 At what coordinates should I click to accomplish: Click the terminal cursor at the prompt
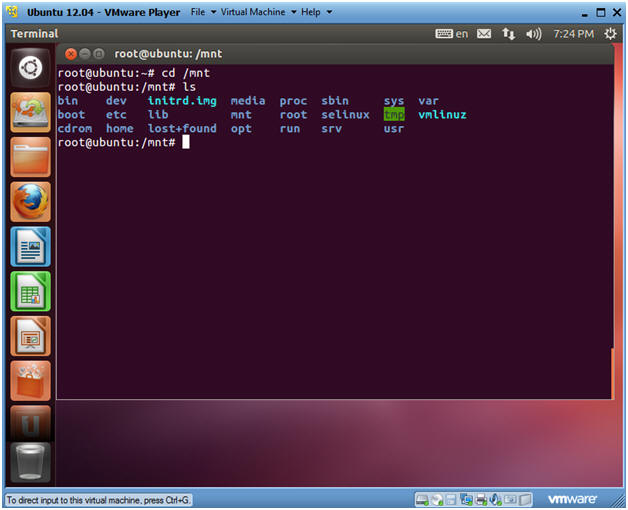pos(186,142)
